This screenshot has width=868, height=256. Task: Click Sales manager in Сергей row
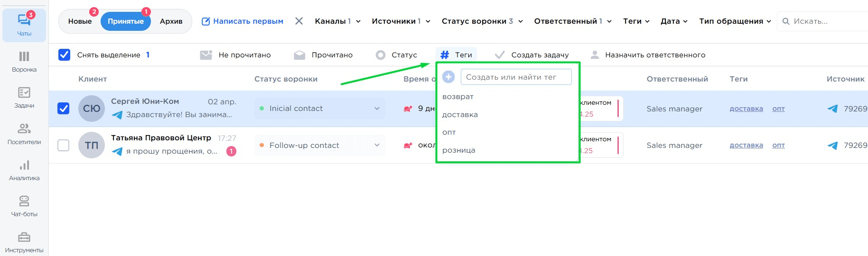coord(674,109)
